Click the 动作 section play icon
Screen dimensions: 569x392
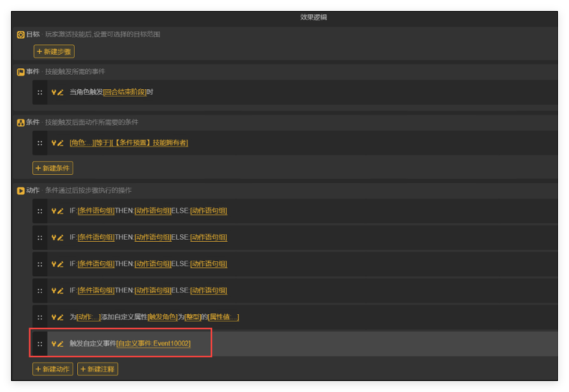[x=21, y=190]
